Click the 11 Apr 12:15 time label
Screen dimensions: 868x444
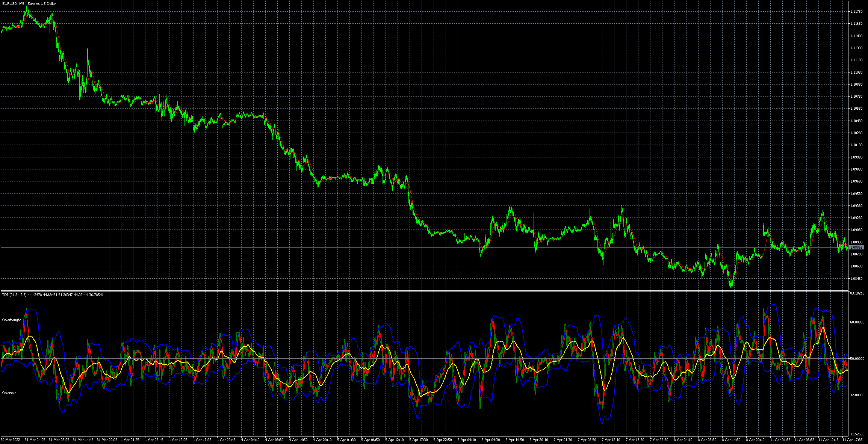pyautogui.click(x=829, y=439)
